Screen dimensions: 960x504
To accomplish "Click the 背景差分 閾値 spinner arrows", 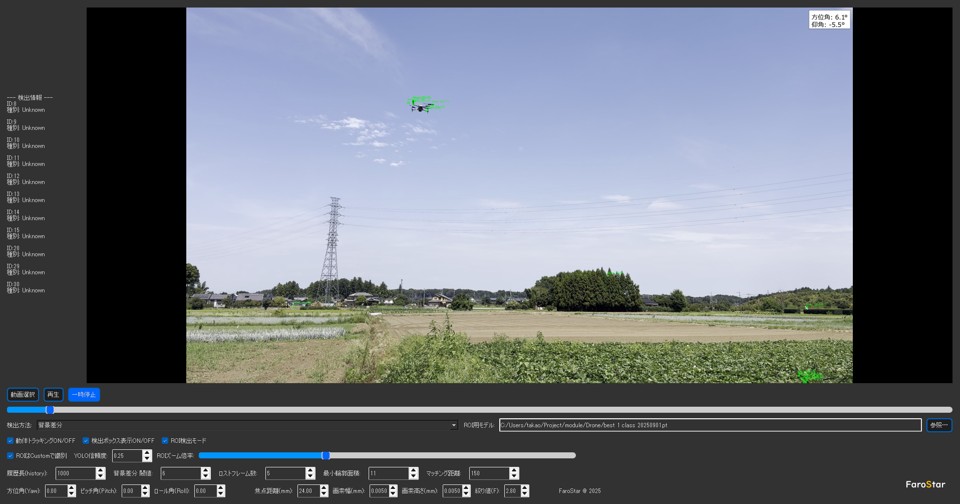I will [206, 473].
